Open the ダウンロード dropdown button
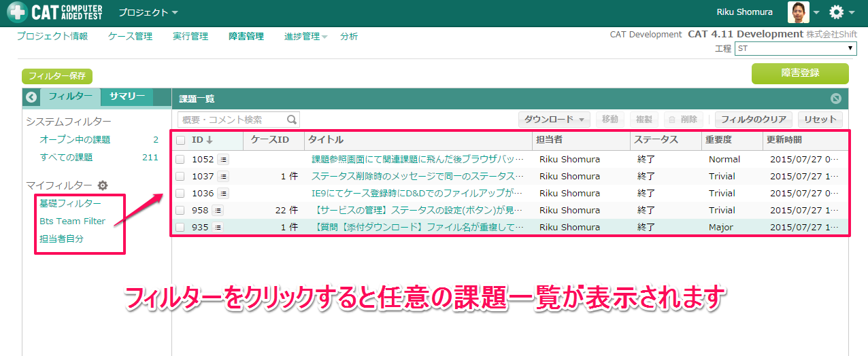868x356 pixels. 554,120
